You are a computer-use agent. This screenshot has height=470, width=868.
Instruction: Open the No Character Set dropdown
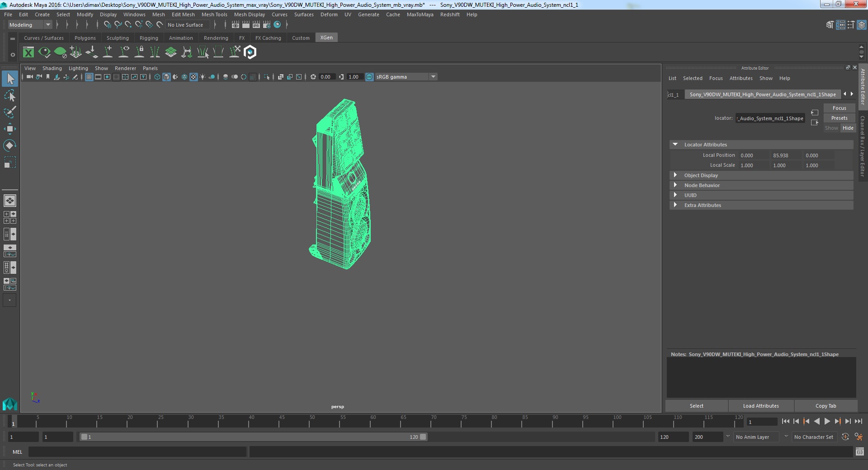(x=814, y=437)
